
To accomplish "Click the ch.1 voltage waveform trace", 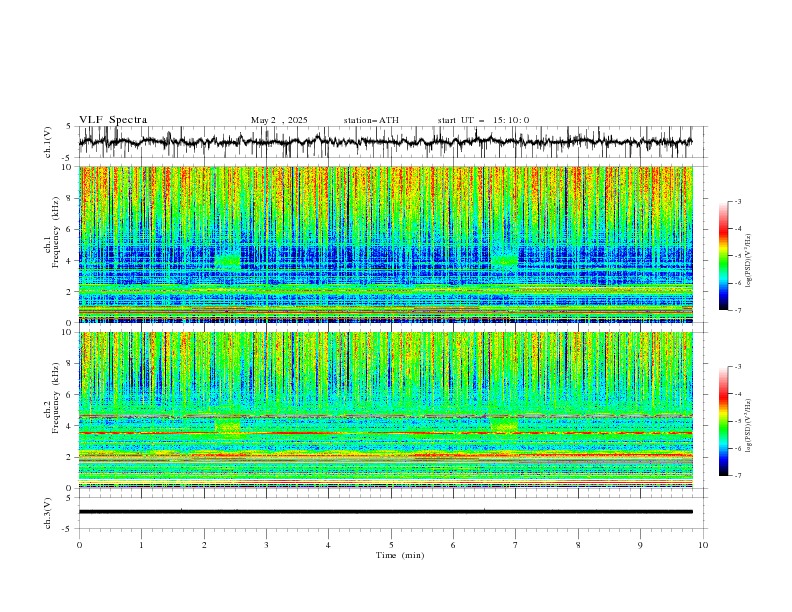I will (x=385, y=142).
